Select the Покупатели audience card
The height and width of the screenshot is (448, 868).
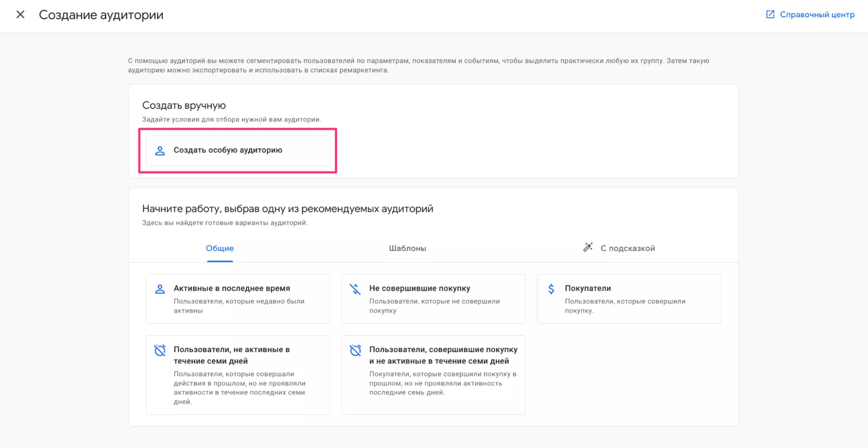point(628,299)
